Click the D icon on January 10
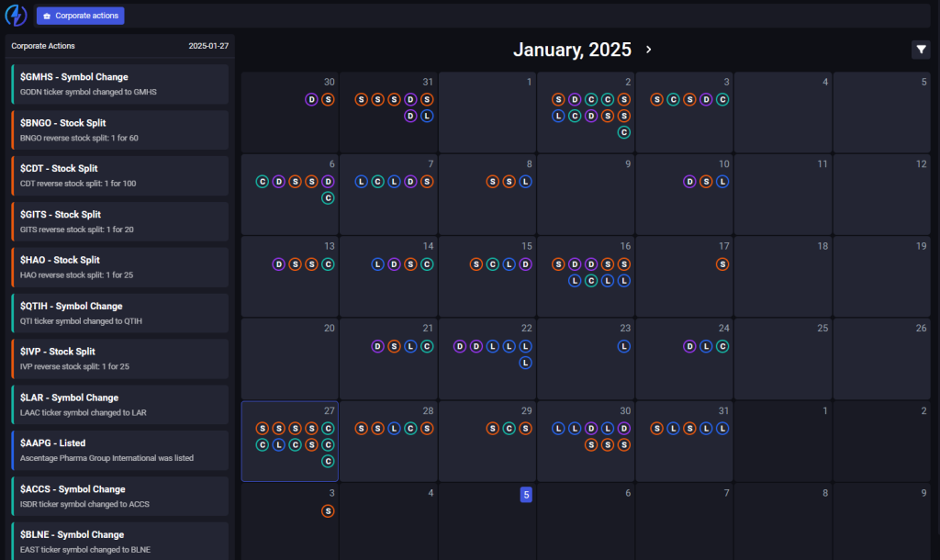 tap(689, 182)
